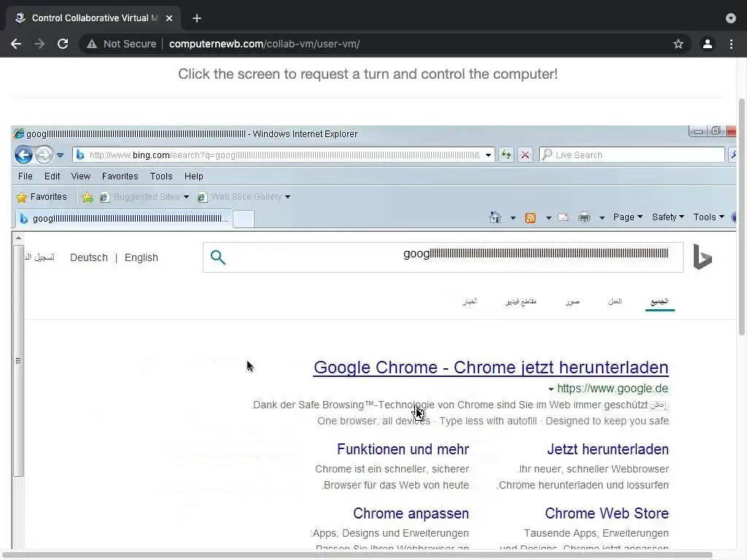
Task: Click the Chrome page vertical scrollbar
Action: [741, 217]
